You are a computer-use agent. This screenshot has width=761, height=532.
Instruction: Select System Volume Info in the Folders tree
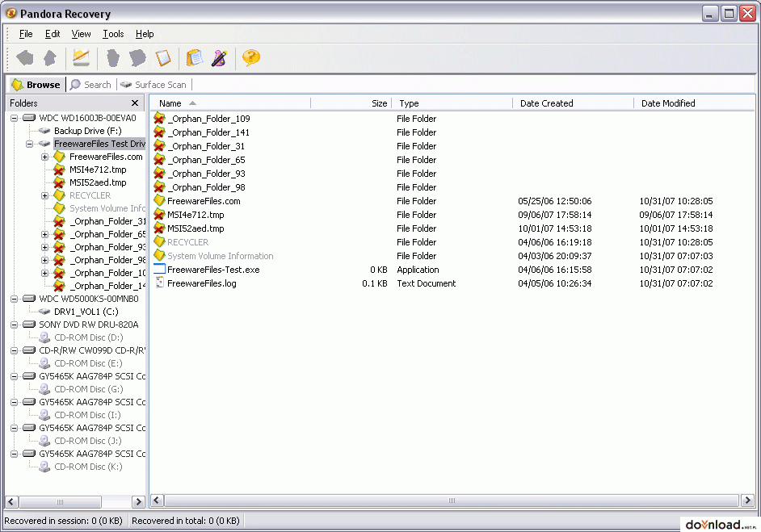107,208
